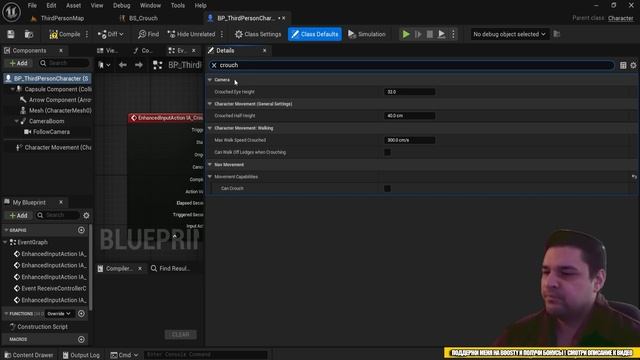Close the Details tab
The height and width of the screenshot is (360, 640).
[x=264, y=51]
